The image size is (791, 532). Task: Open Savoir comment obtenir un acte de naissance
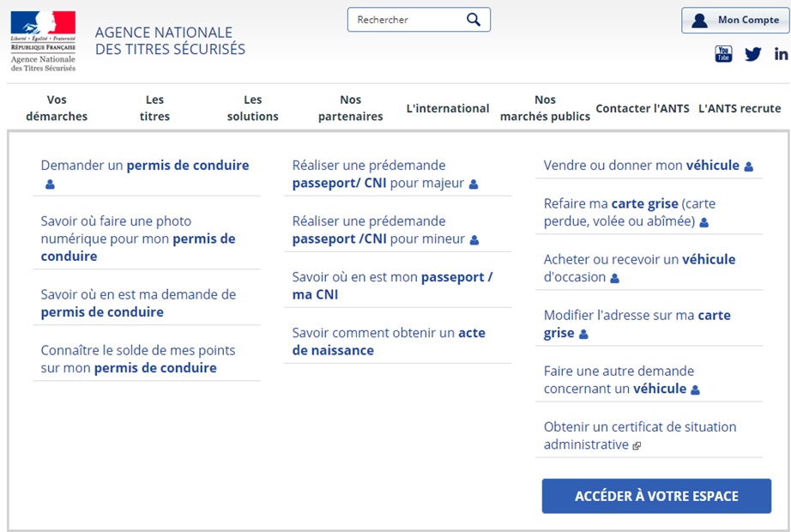(x=388, y=342)
